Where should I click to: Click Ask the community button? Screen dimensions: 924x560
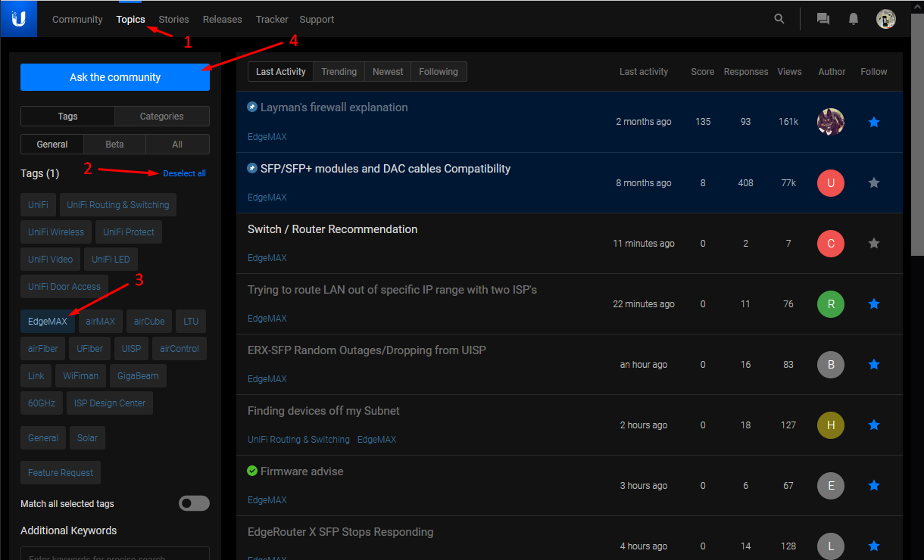(x=115, y=77)
